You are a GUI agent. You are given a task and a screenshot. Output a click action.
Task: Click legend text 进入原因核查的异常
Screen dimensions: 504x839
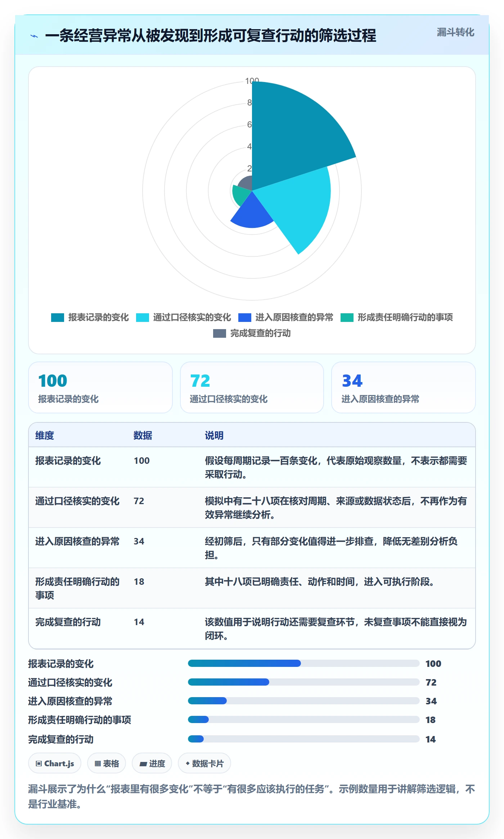coord(294,317)
